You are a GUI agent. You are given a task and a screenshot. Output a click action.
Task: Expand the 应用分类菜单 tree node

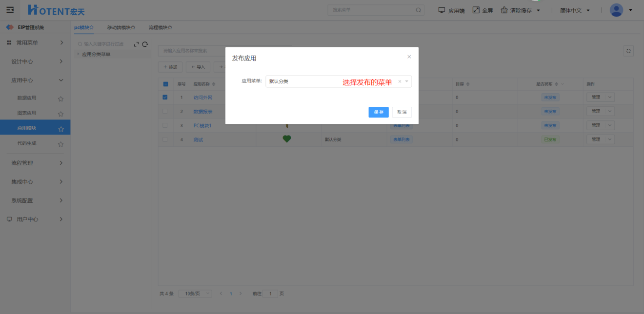click(x=78, y=54)
